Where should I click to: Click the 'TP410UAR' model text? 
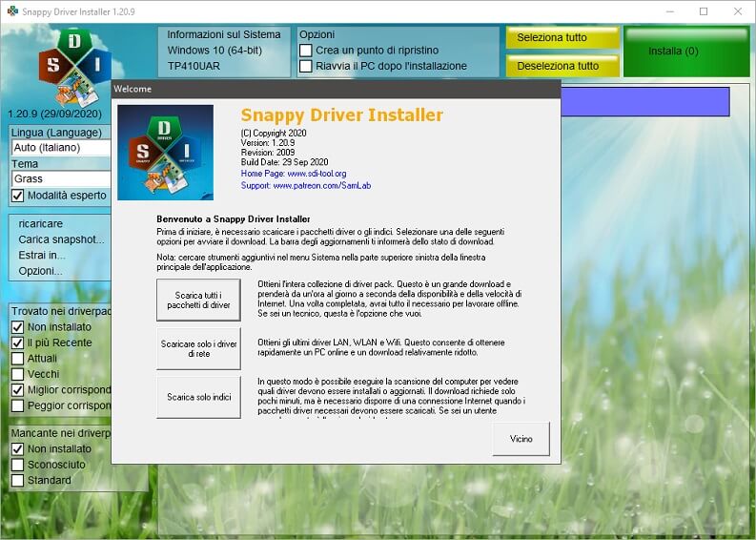pos(194,66)
